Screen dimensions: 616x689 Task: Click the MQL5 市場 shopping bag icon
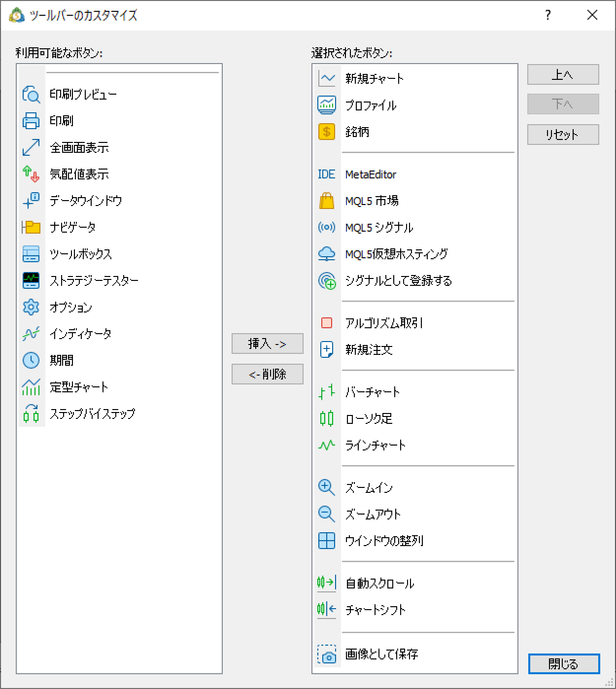click(x=327, y=201)
